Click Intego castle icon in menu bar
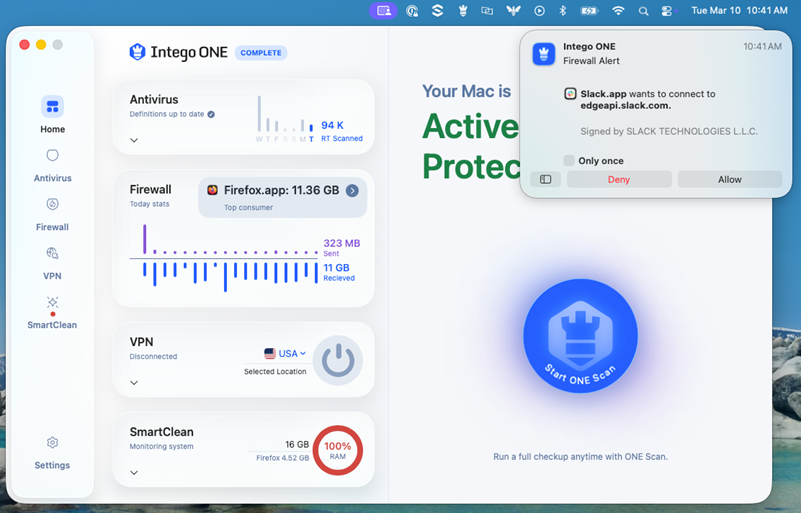This screenshot has width=801, height=513. (x=463, y=10)
